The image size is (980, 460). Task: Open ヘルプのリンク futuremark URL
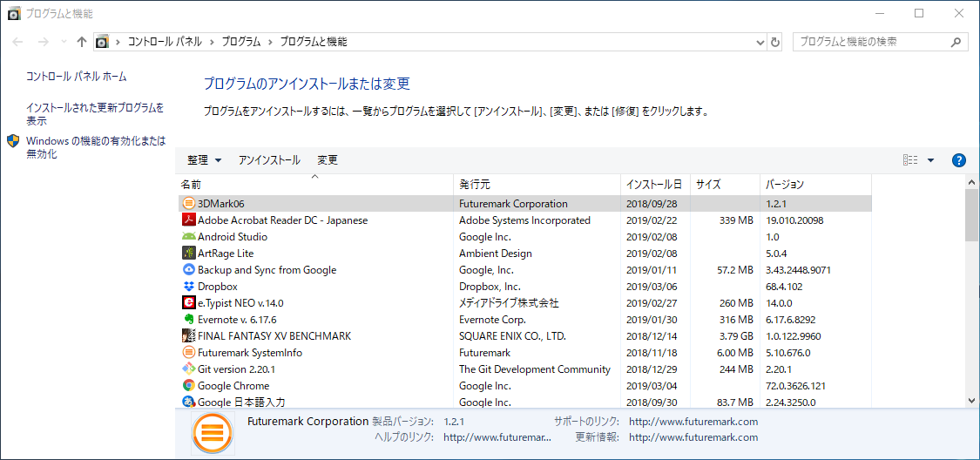pyautogui.click(x=497, y=437)
